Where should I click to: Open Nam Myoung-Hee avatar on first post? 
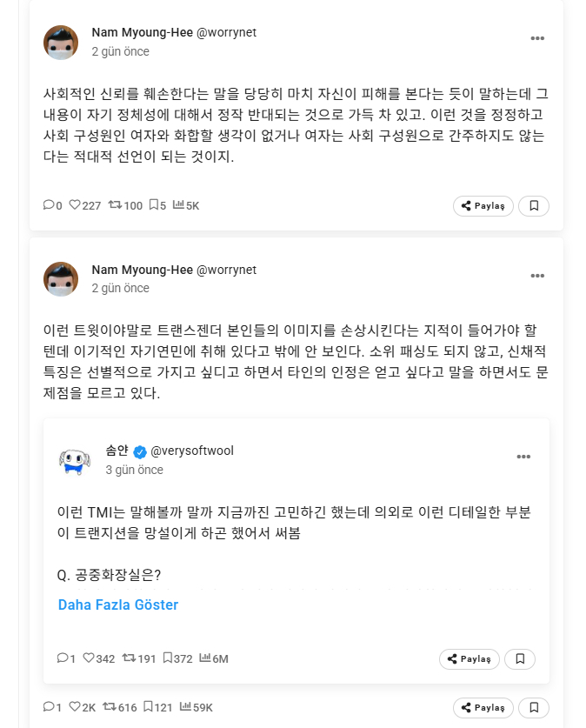pos(61,42)
